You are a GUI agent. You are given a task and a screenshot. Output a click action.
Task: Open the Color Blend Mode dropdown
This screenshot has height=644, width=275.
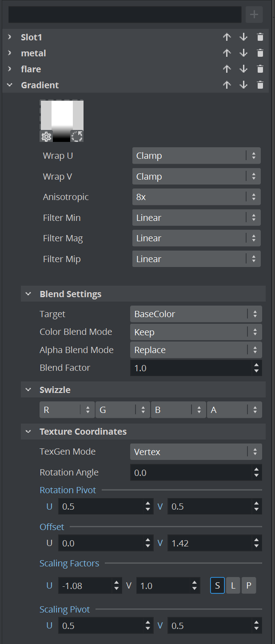click(195, 332)
